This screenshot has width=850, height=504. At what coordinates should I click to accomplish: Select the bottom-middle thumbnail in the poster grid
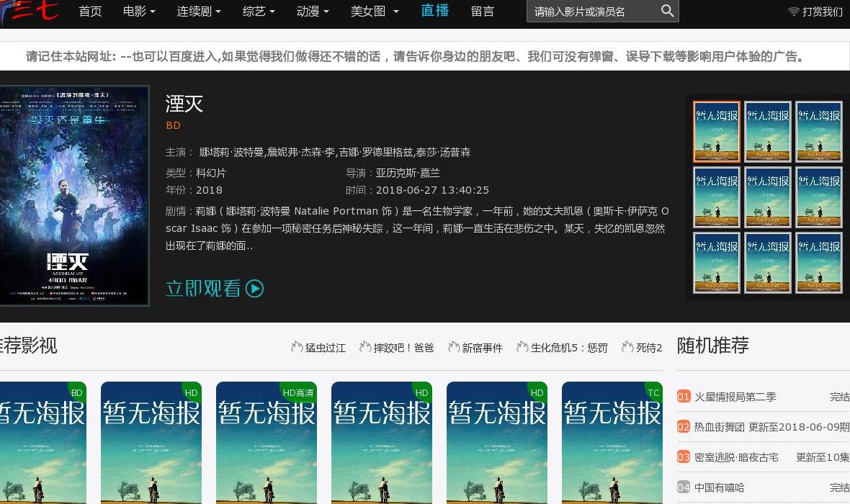click(768, 263)
